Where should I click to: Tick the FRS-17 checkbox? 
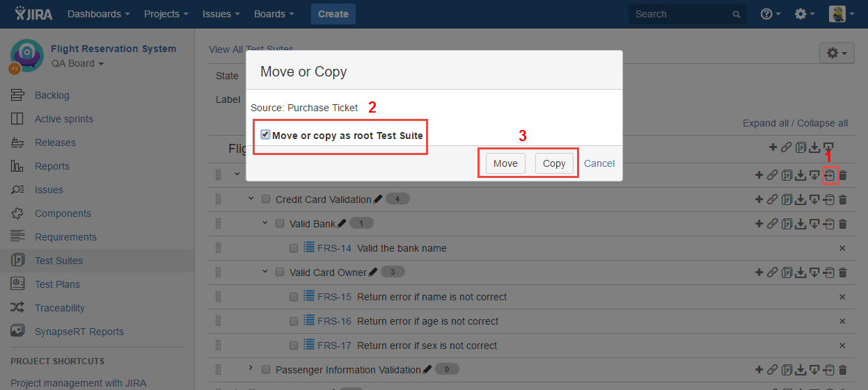click(294, 346)
